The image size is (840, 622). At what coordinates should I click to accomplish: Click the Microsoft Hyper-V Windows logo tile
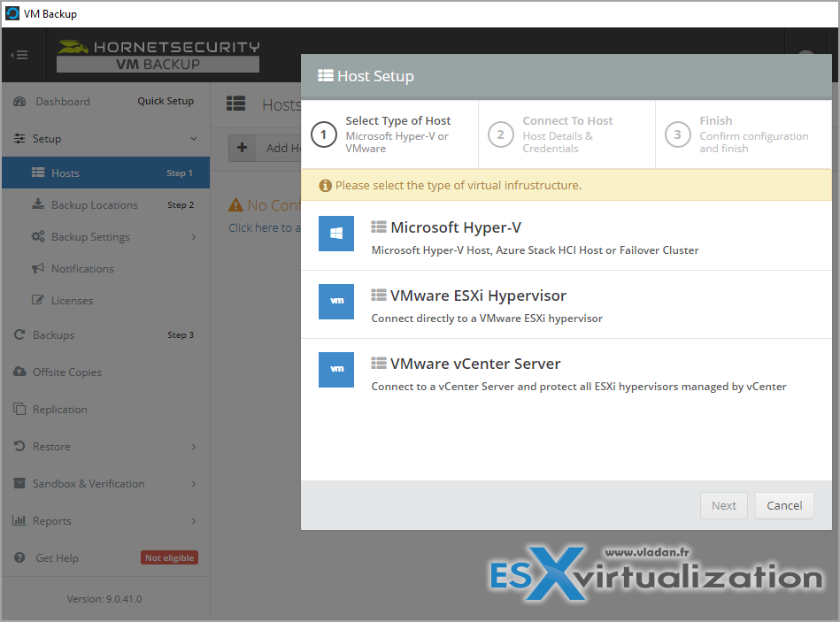click(336, 234)
